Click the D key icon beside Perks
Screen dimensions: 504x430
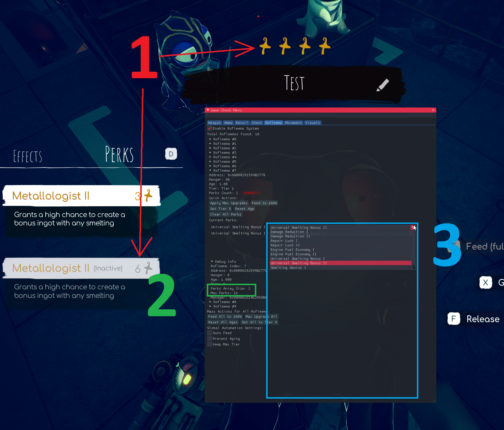pos(171,154)
